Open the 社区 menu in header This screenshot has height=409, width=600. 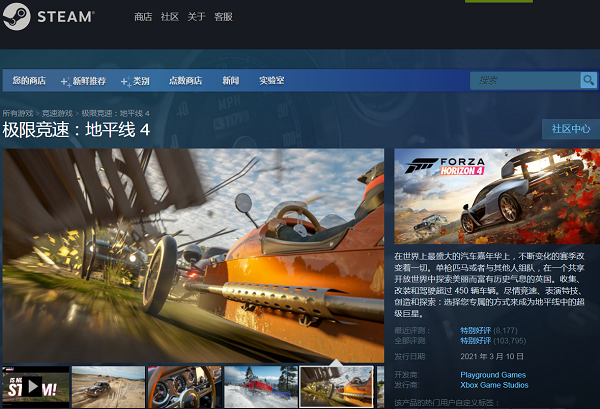pos(170,17)
